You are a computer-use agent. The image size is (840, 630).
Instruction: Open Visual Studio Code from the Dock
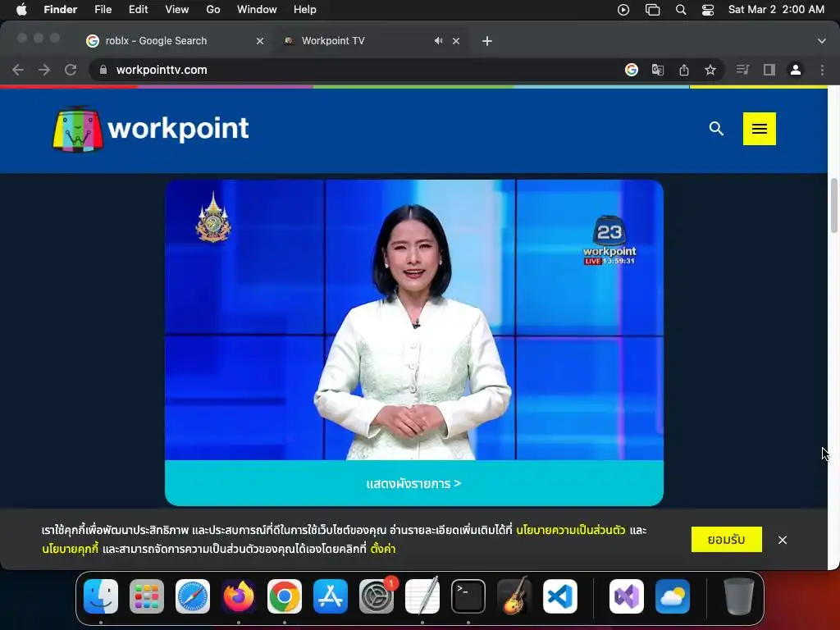pyautogui.click(x=560, y=596)
